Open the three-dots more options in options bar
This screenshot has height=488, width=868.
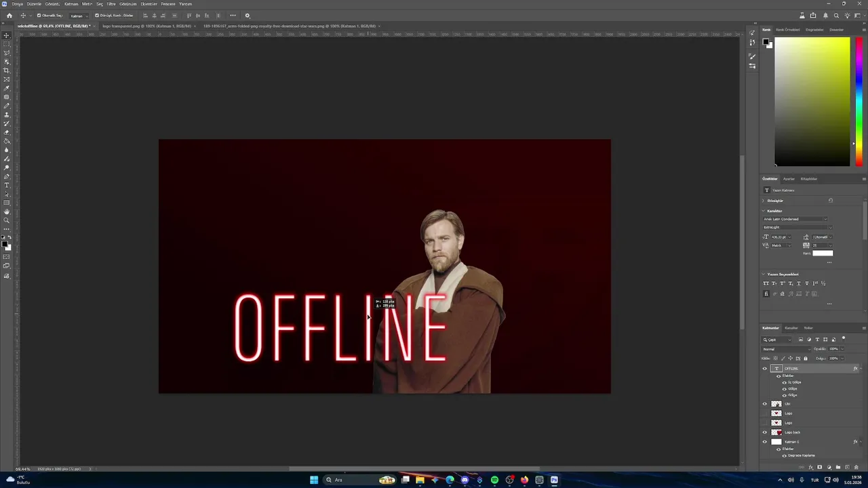[x=233, y=16]
